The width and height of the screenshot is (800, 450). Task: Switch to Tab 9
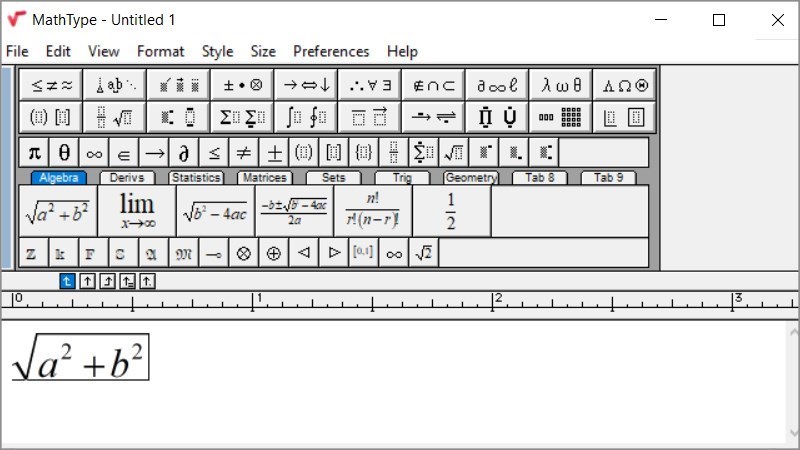coord(608,178)
